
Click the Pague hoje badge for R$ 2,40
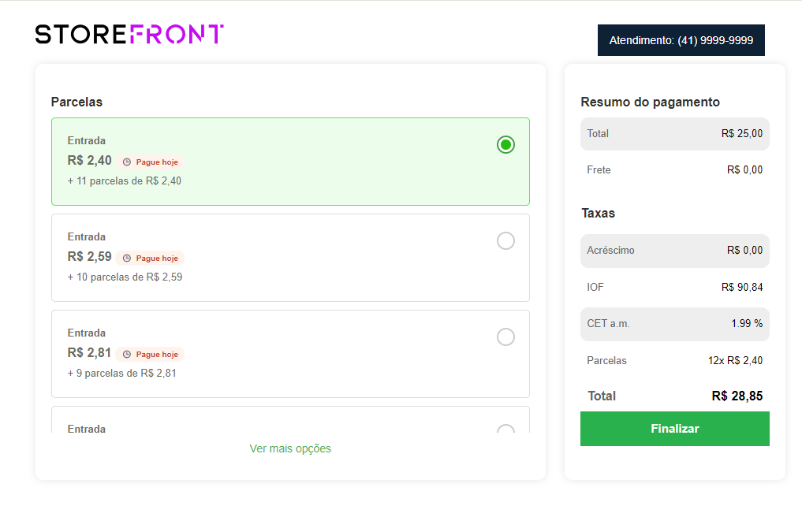(x=150, y=162)
